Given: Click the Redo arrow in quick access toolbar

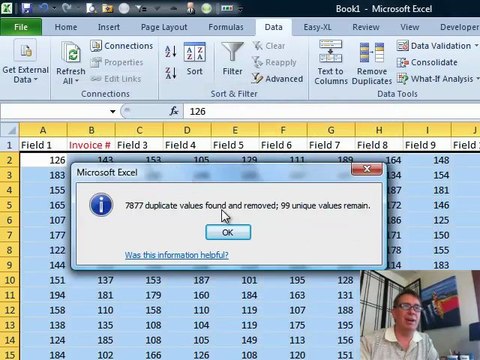Looking at the screenshot, I should [66, 8].
